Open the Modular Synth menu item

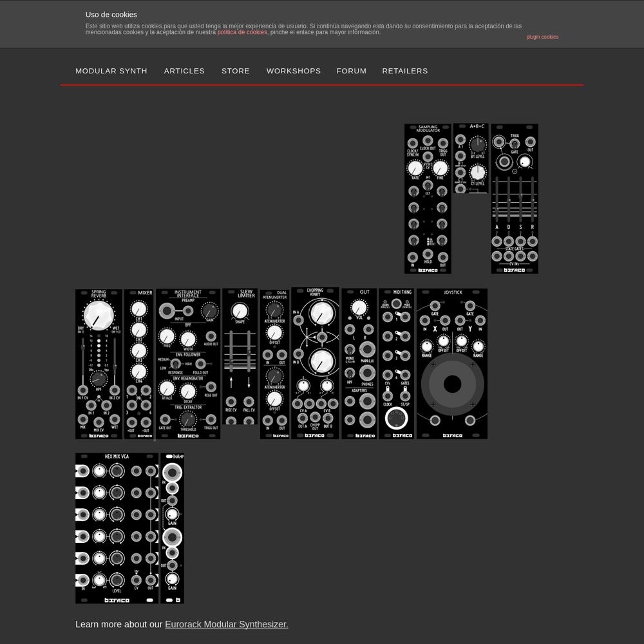(111, 71)
